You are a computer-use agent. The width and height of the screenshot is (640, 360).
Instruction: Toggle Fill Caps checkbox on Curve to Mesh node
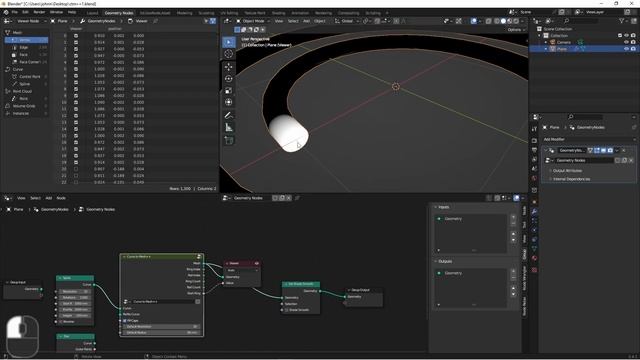[124, 320]
